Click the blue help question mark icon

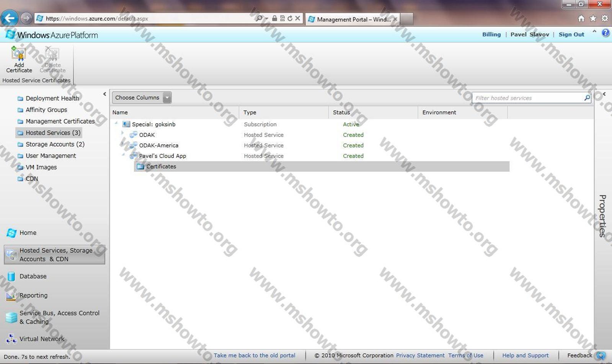click(x=605, y=33)
